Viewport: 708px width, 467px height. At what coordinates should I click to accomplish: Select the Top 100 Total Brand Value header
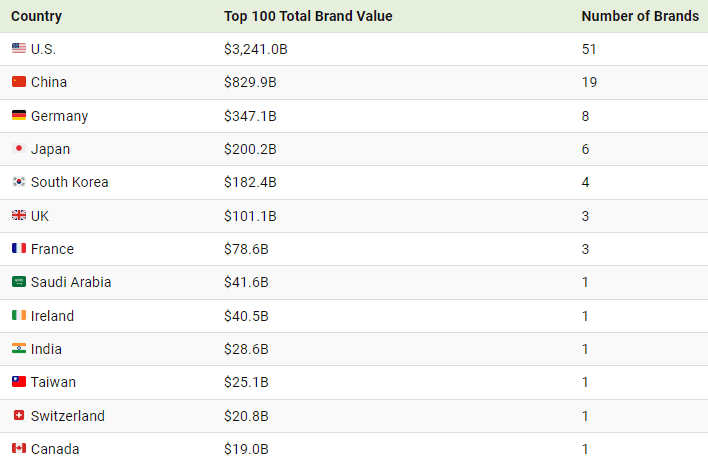coord(308,16)
